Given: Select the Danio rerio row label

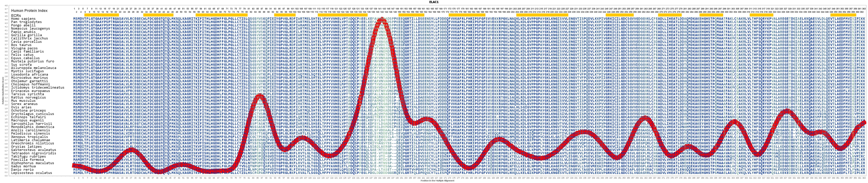Looking at the screenshot, I should 22,170.
